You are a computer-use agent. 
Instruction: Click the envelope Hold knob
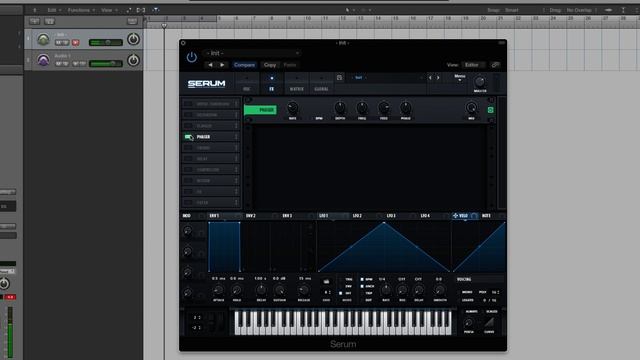click(x=237, y=290)
